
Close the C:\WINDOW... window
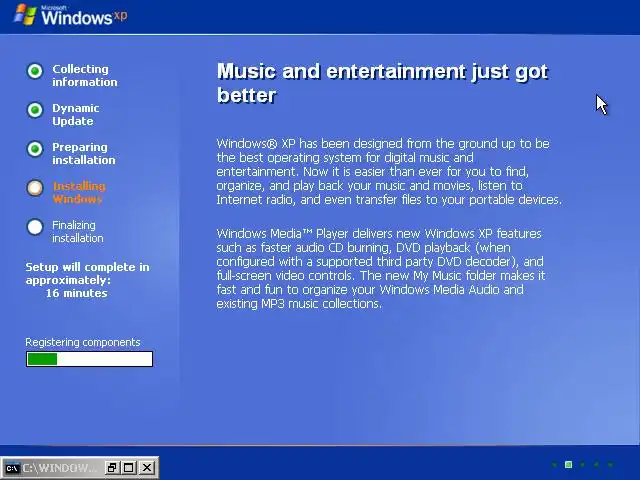click(x=147, y=467)
